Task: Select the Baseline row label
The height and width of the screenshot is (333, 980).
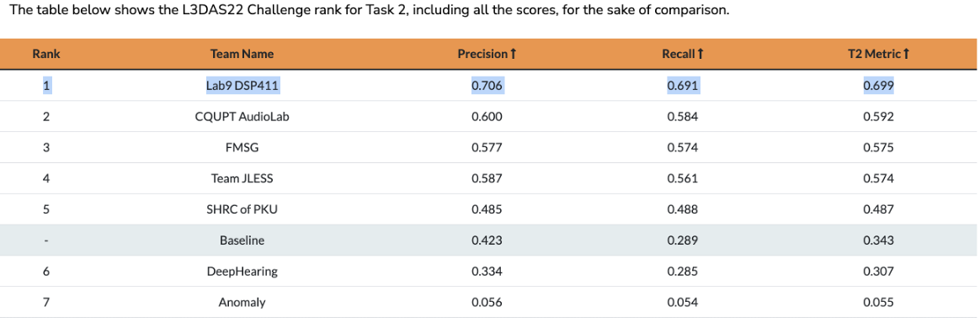Action: pyautogui.click(x=242, y=240)
